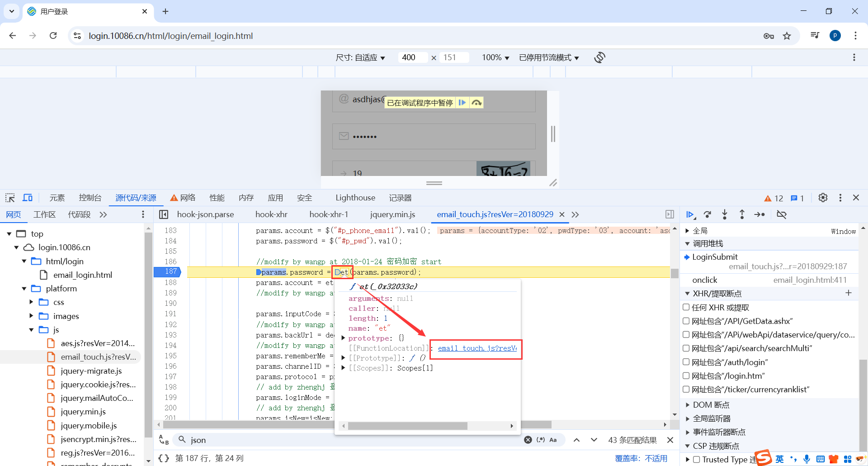Viewport: 868px width, 466px height.
Task: Open function location email_touch.js link
Action: [x=477, y=348]
